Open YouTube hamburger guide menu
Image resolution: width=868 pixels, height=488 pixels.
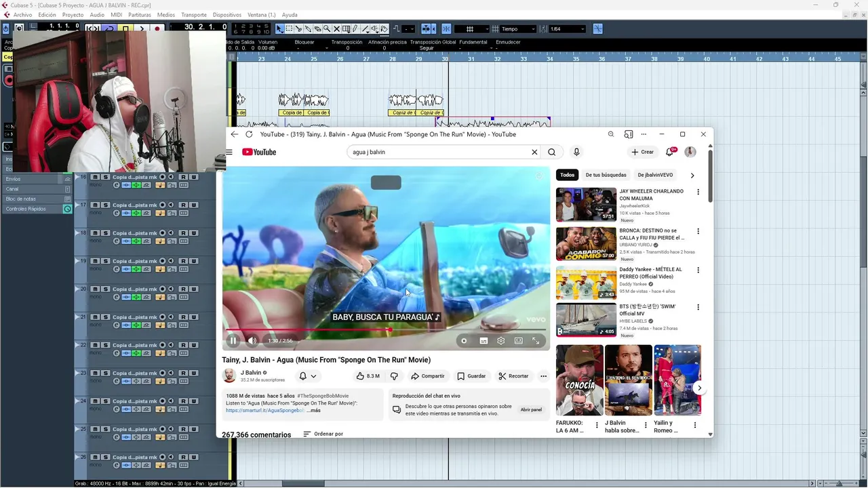(x=229, y=152)
